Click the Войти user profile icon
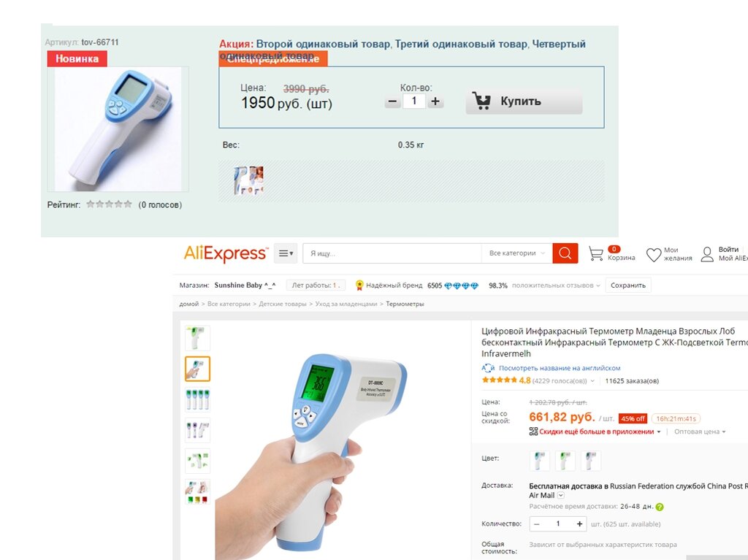 pos(707,254)
